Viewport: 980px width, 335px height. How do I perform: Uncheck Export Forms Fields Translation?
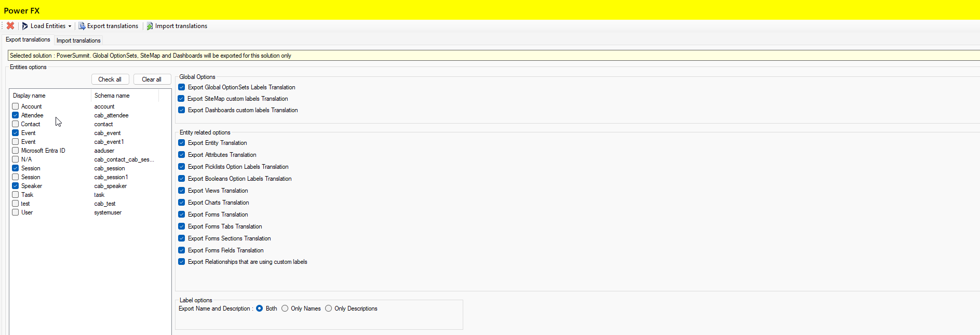pos(182,250)
